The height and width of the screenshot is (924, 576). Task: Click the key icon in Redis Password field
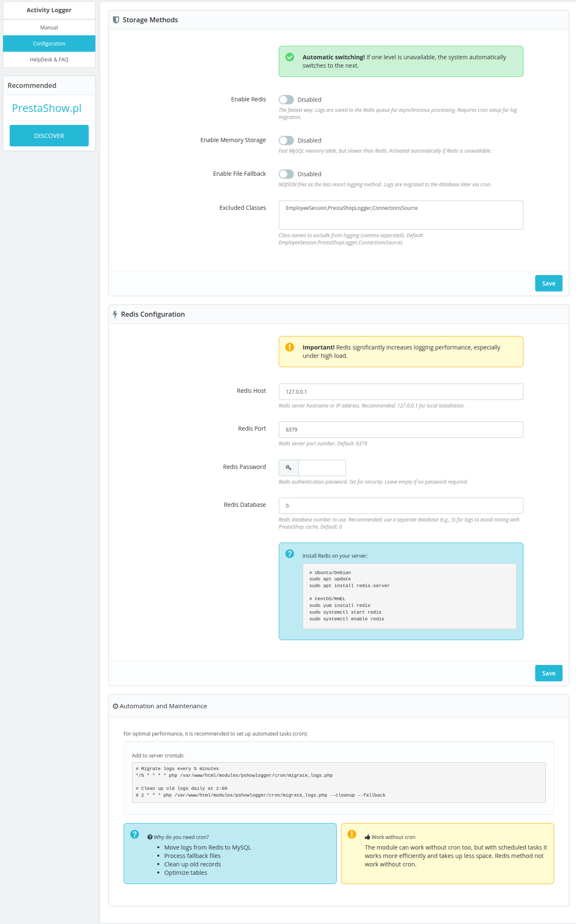(x=289, y=468)
